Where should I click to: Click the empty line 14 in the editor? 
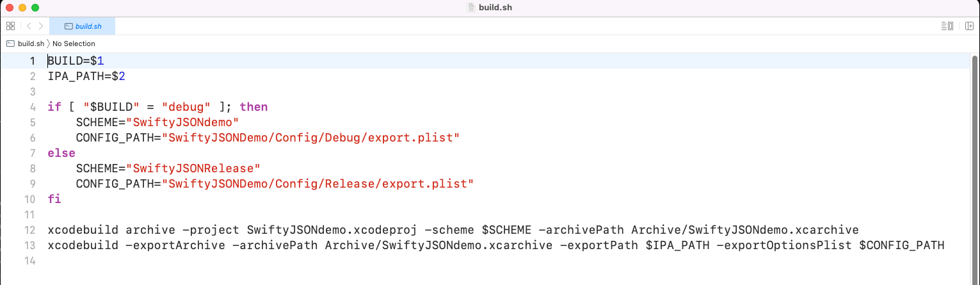point(256,261)
